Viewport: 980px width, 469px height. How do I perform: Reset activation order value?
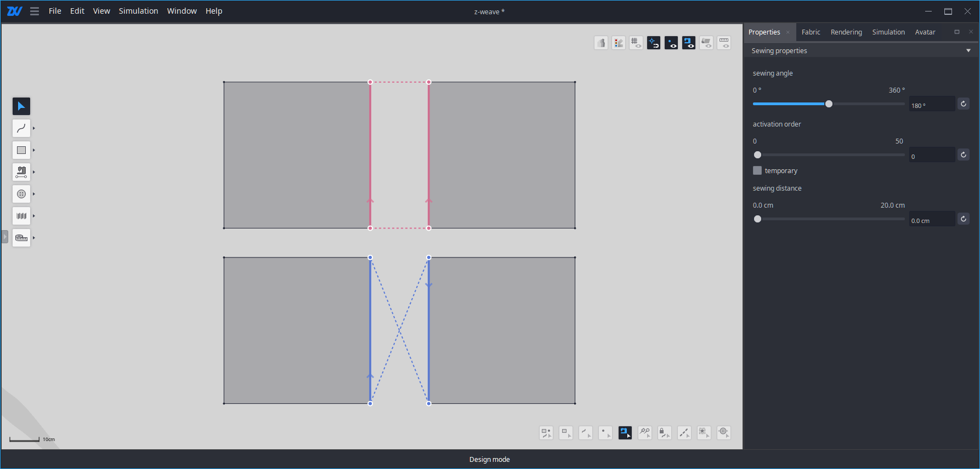coord(964,155)
